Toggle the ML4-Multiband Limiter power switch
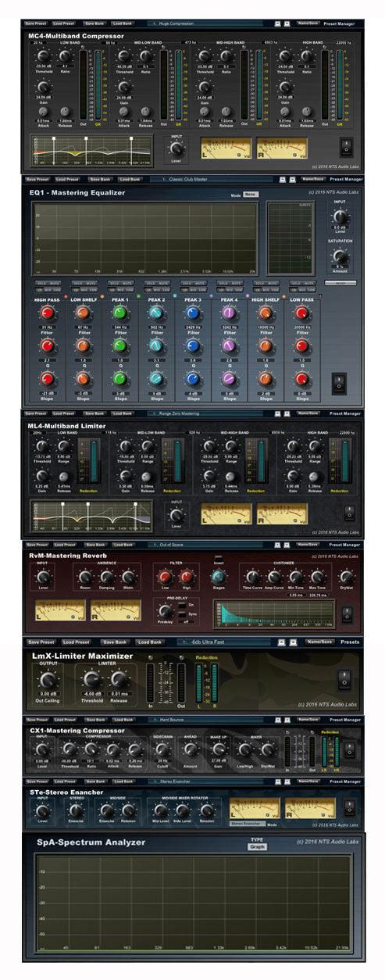 click(x=348, y=513)
